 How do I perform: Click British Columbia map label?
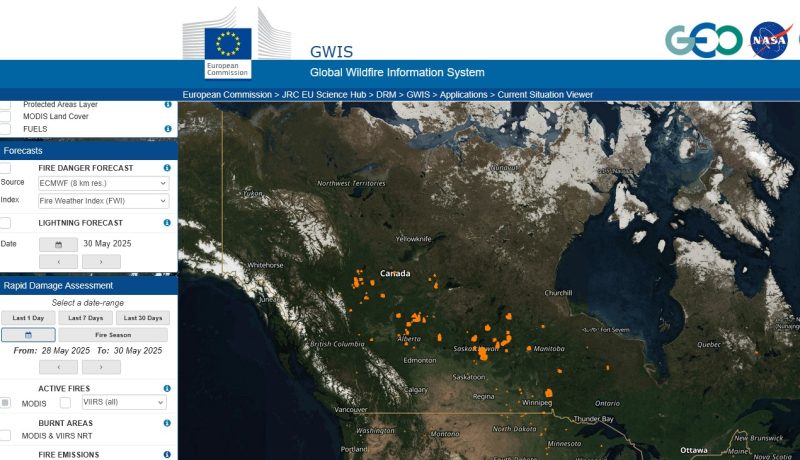[x=337, y=344]
